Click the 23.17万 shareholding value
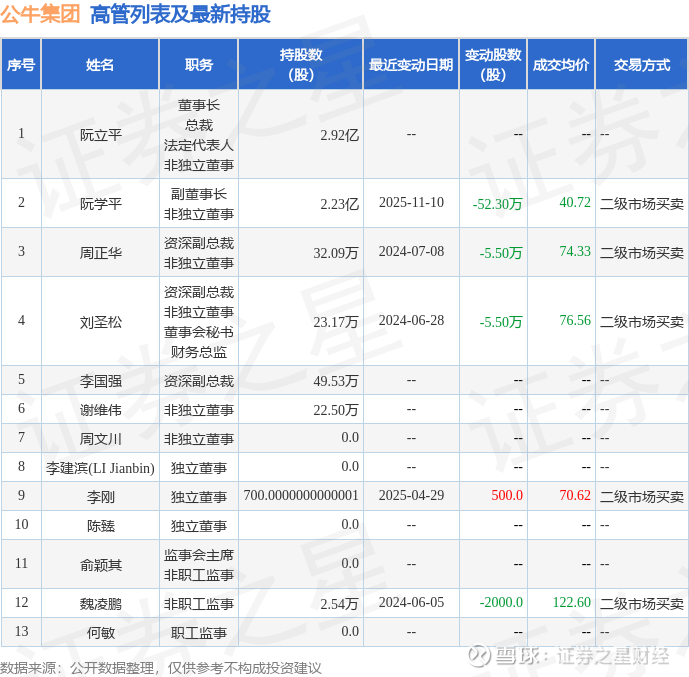Image resolution: width=689 pixels, height=677 pixels. pos(336,322)
